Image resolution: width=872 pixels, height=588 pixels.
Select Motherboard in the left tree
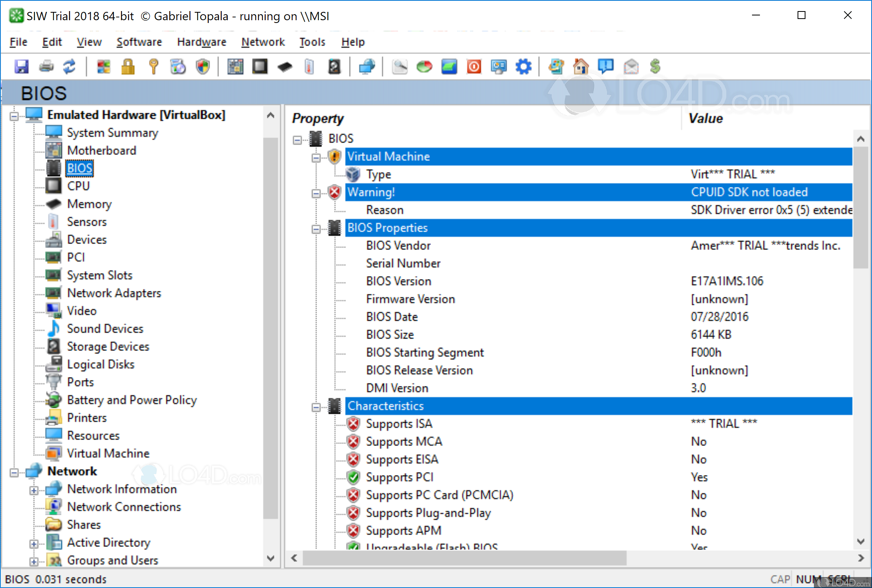coord(101,150)
